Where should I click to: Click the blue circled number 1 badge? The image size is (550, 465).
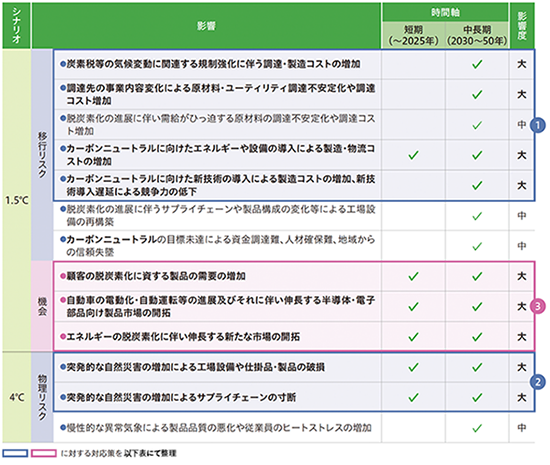[x=537, y=125]
